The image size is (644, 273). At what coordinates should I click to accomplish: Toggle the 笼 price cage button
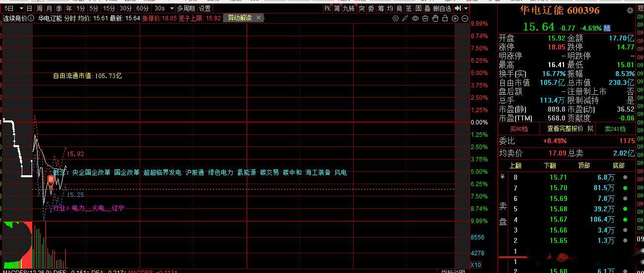pyautogui.click(x=409, y=8)
